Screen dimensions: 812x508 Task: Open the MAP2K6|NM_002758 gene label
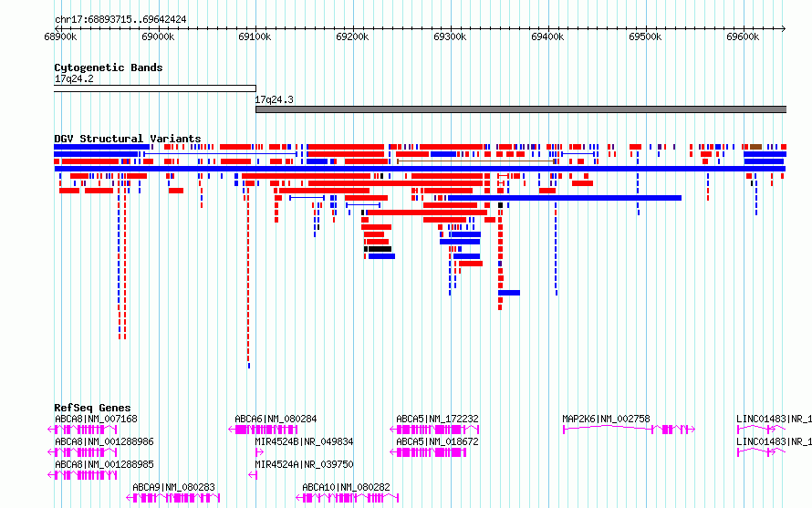[x=606, y=419]
